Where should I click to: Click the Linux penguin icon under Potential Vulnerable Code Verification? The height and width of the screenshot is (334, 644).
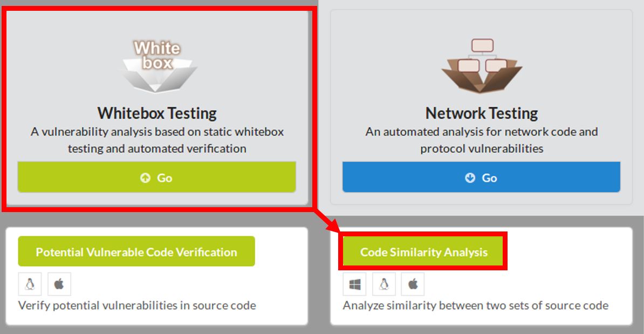click(30, 284)
